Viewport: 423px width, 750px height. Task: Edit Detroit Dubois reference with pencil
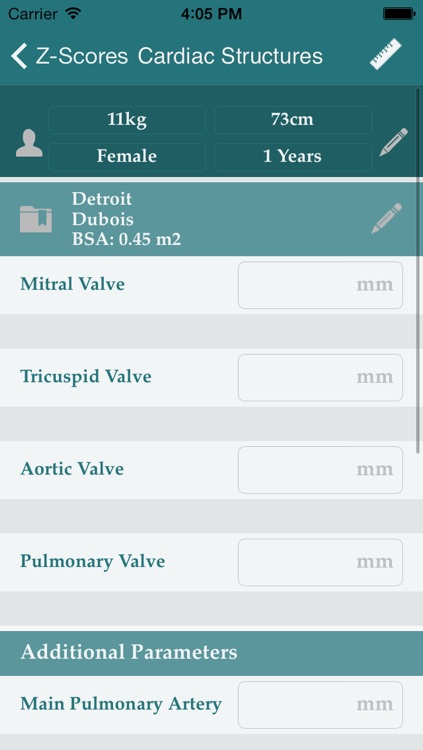point(387,219)
